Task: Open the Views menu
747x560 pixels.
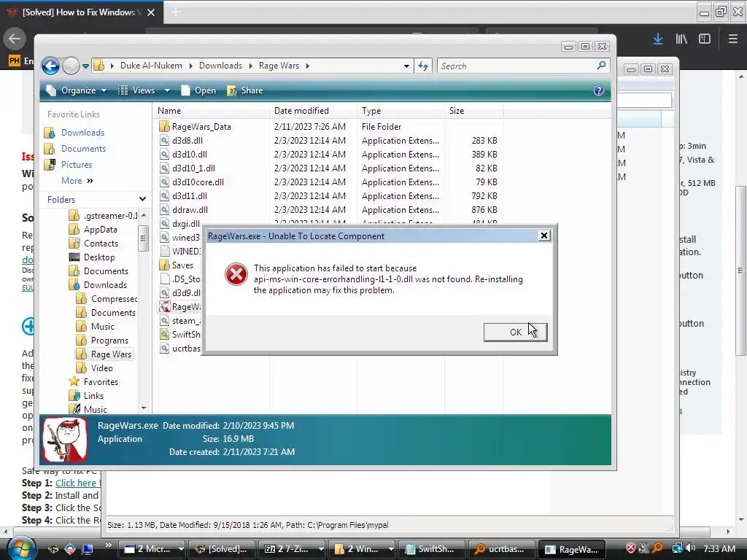Action: pos(138,90)
